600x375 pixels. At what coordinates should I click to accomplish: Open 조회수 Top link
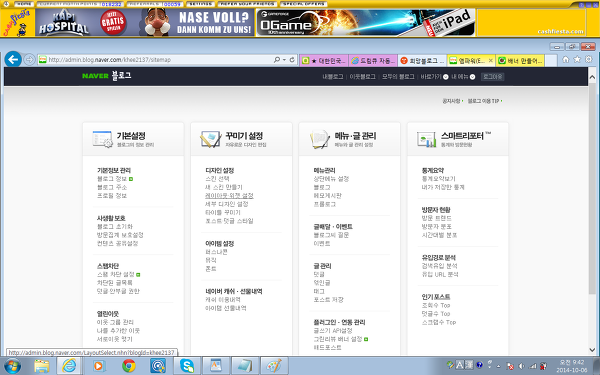tap(436, 305)
